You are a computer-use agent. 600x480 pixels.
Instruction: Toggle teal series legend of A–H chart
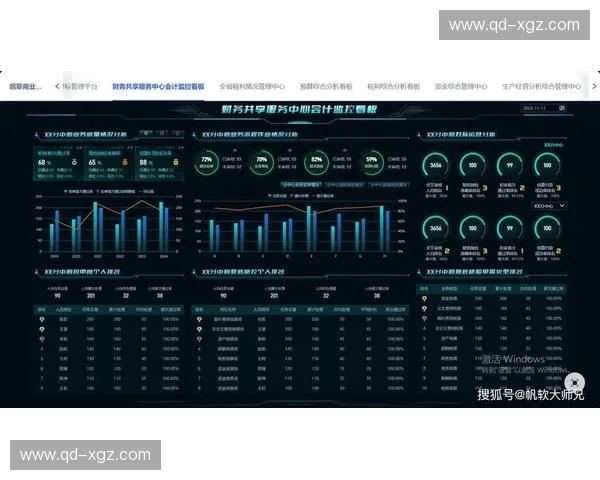pyautogui.click(x=277, y=196)
